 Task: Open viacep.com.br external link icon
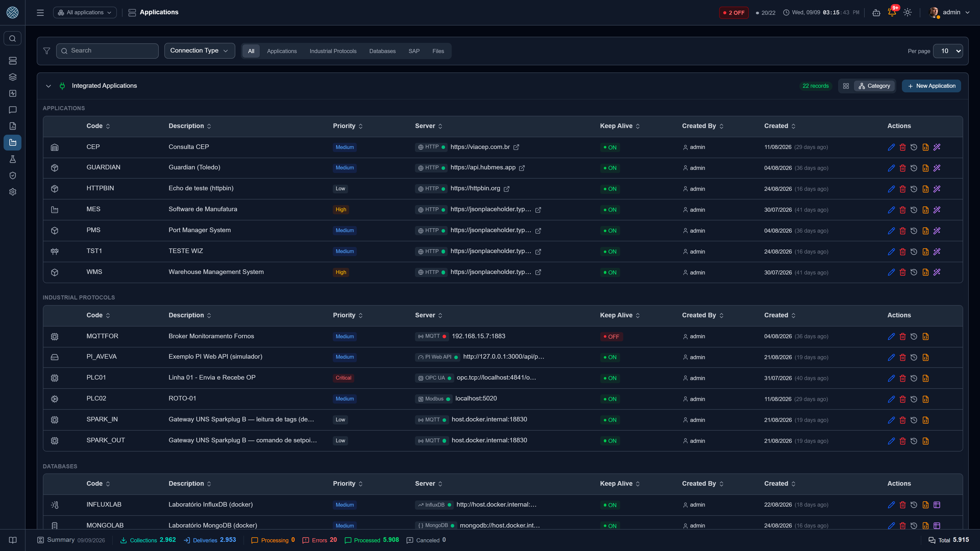pyautogui.click(x=516, y=147)
